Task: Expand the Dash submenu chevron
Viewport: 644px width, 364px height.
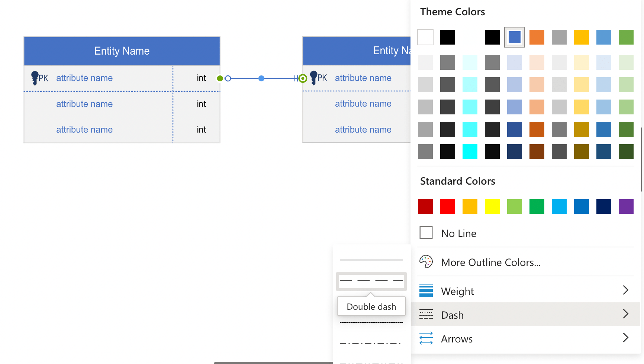Action: click(x=625, y=314)
